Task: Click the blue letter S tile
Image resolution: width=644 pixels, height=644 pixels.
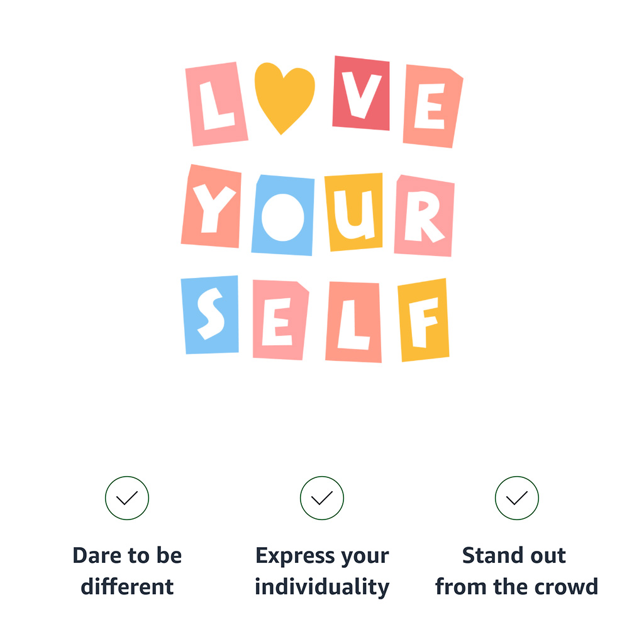Action: [x=210, y=314]
